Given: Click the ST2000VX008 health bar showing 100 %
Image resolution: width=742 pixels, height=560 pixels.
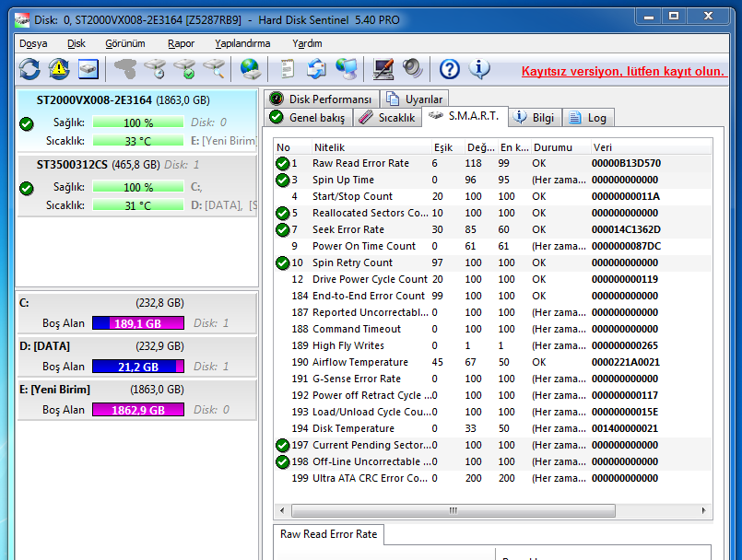Looking at the screenshot, I should (x=138, y=122).
